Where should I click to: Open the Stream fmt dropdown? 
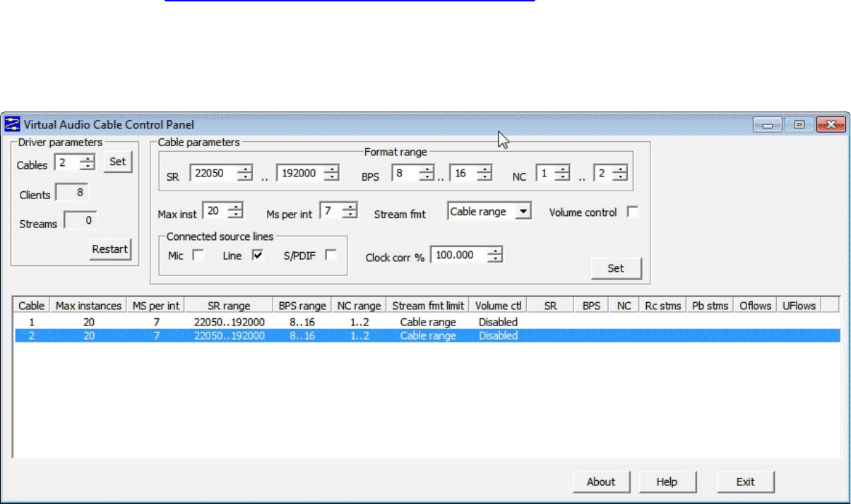click(x=523, y=212)
